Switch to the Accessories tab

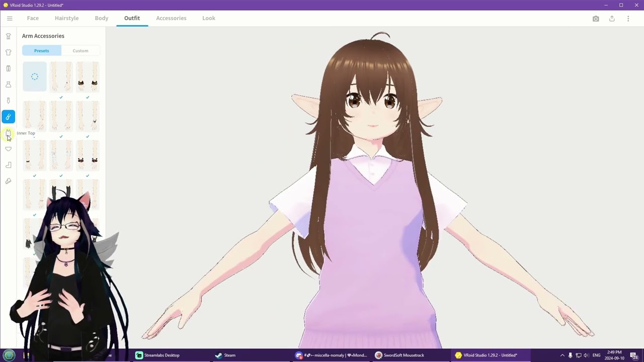click(171, 18)
